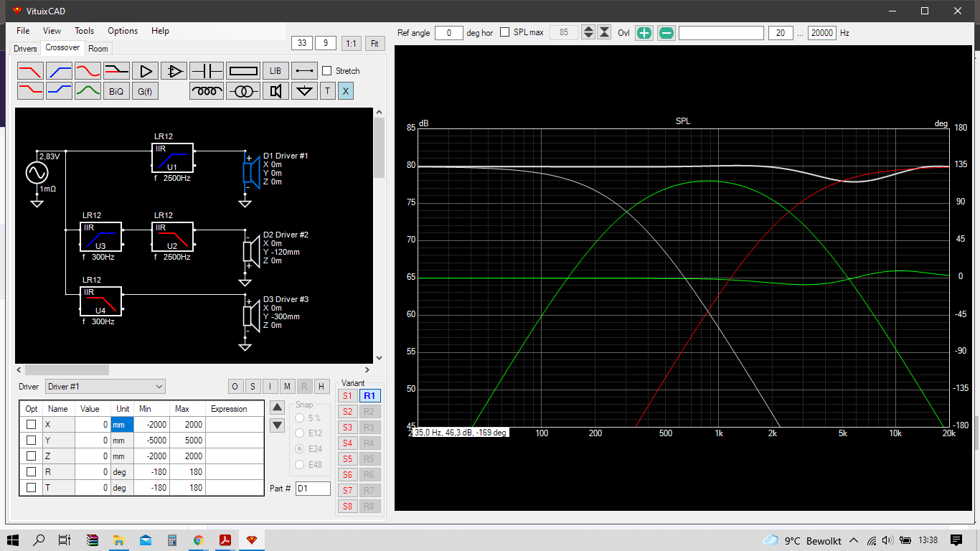Enable the Stretch checkbox
This screenshot has height=551, width=980.
[x=327, y=71]
